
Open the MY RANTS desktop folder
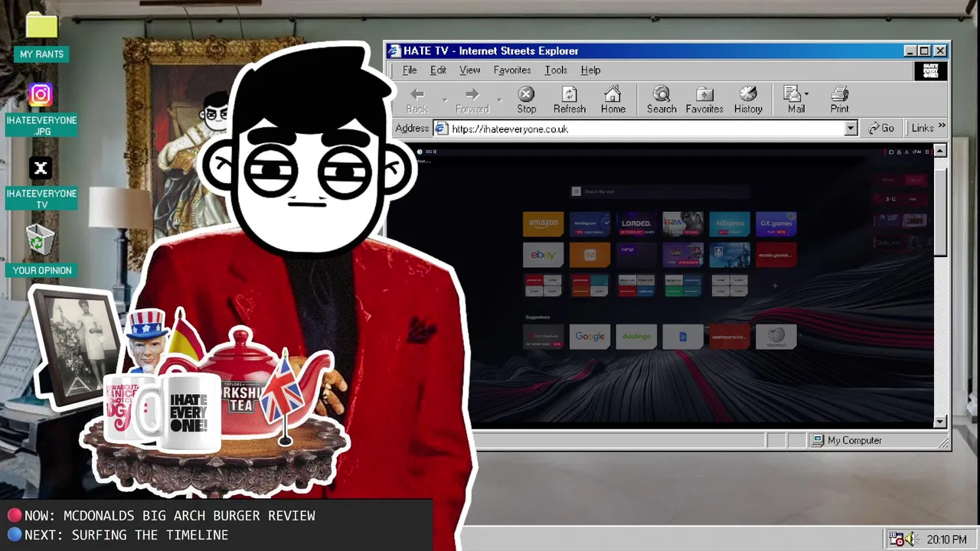[41, 37]
